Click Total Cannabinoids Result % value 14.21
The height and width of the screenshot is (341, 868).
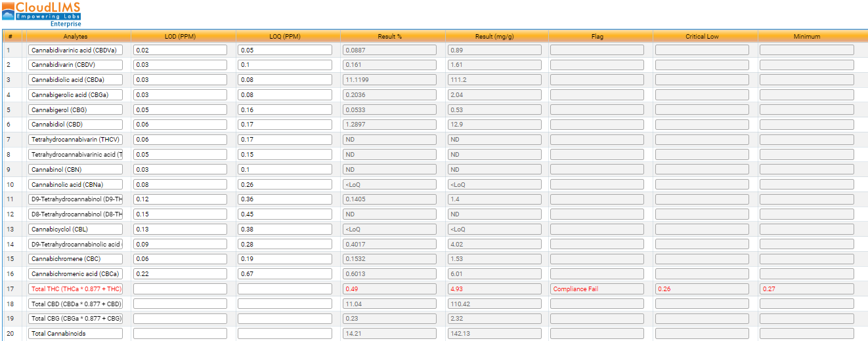click(x=389, y=334)
